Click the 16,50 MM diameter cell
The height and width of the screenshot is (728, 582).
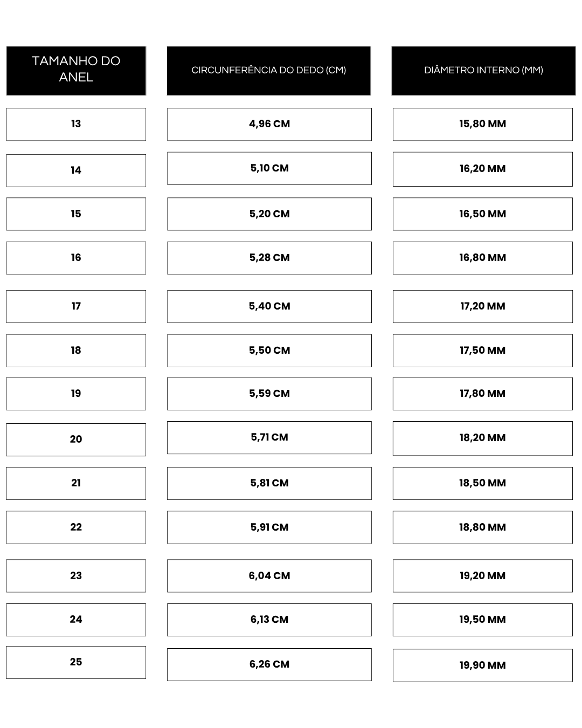(x=482, y=214)
